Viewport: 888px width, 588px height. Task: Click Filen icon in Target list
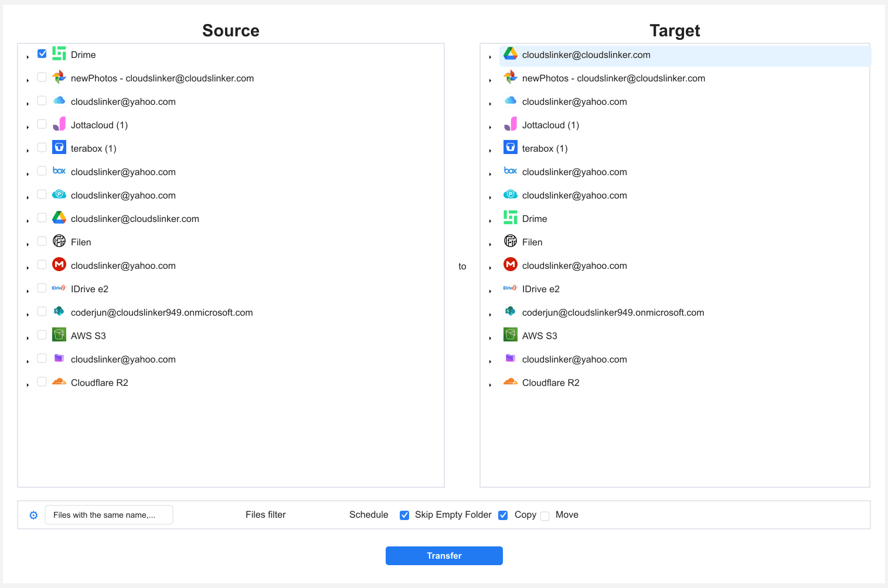[511, 241]
